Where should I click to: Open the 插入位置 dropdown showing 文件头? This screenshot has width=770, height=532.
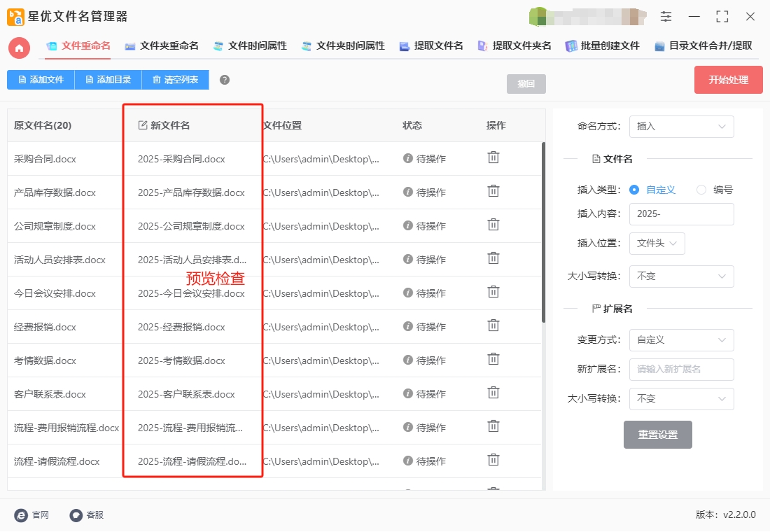(657, 243)
